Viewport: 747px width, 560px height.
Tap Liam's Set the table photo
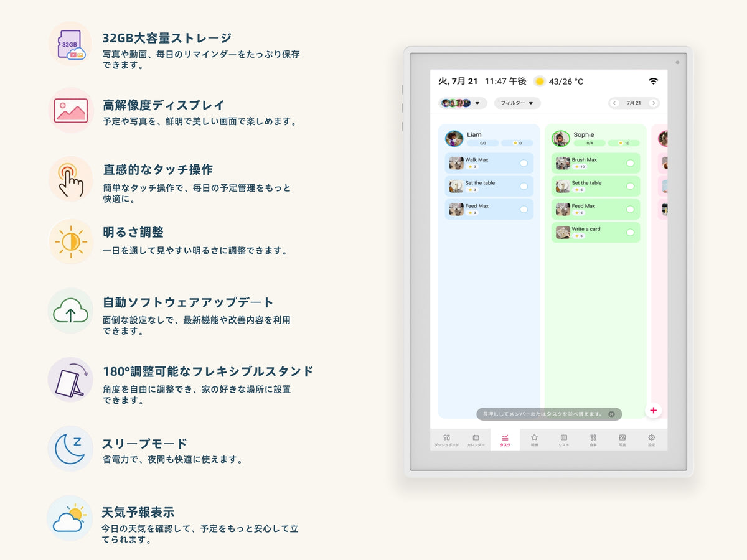pyautogui.click(x=456, y=186)
